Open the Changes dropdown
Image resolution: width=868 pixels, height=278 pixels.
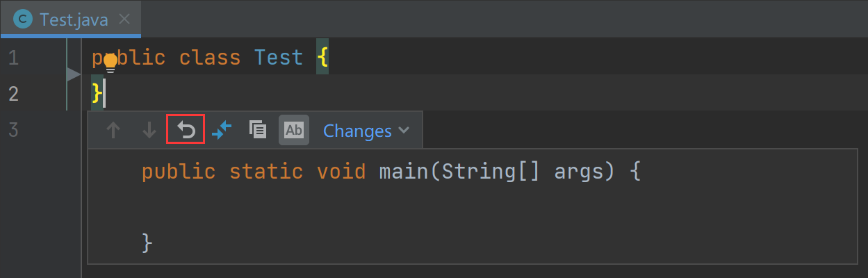coord(366,131)
